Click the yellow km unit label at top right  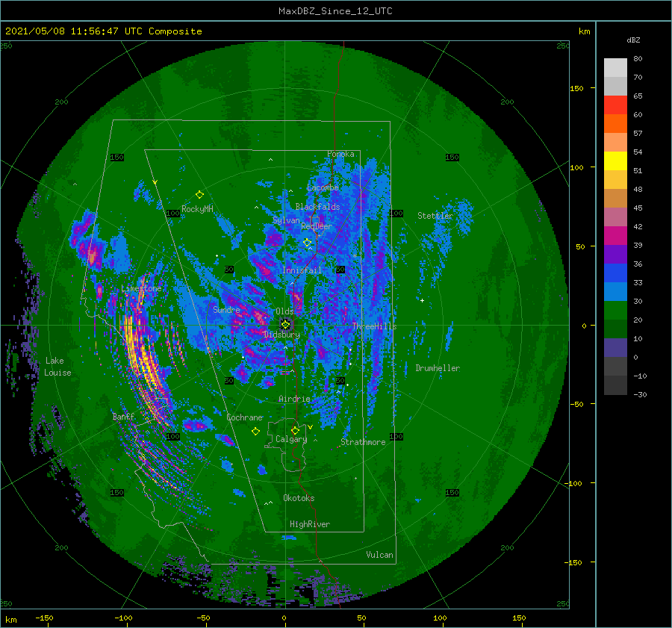click(584, 31)
